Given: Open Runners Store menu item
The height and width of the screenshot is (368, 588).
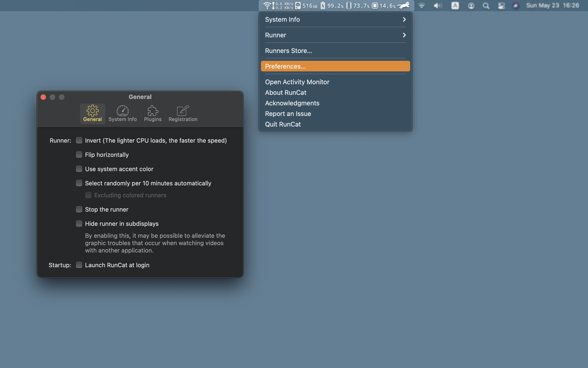Looking at the screenshot, I should [x=336, y=51].
